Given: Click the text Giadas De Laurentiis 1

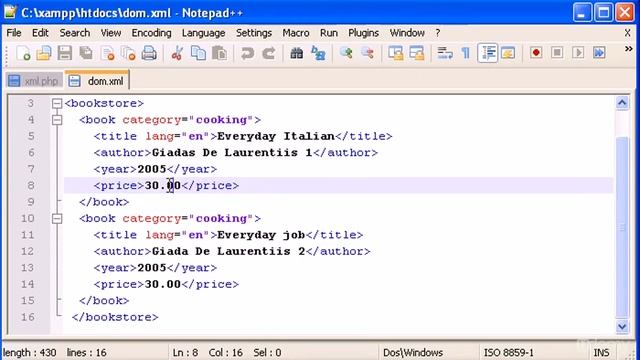Looking at the screenshot, I should coord(232,153).
